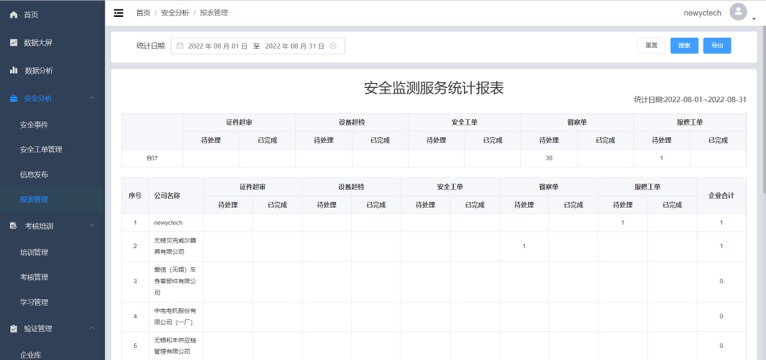This screenshot has width=766, height=360.
Task: Click the 安全分析 briefcase icon
Action: pos(14,99)
